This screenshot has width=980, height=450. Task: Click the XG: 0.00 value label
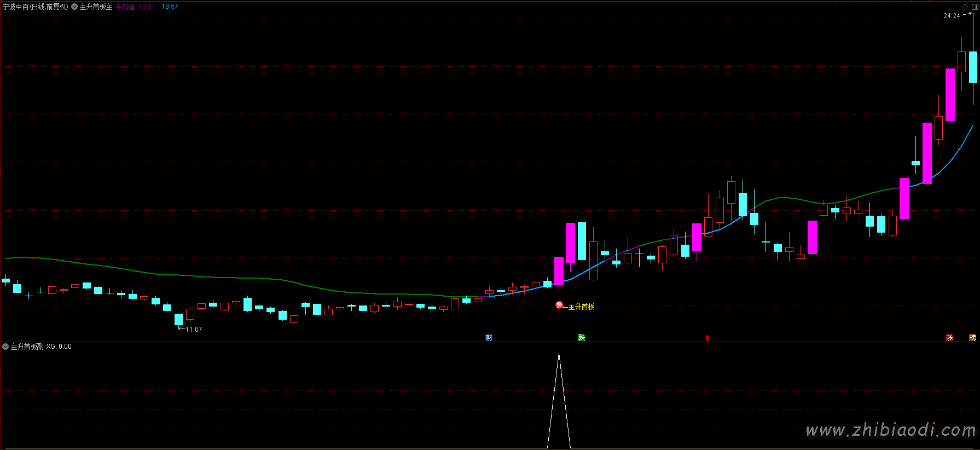pyautogui.click(x=59, y=347)
